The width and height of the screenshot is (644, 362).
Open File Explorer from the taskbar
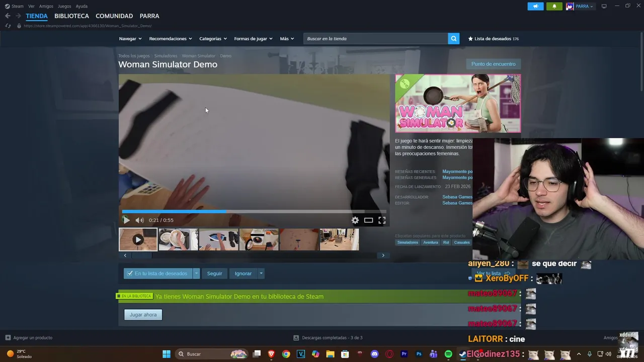click(x=330, y=354)
